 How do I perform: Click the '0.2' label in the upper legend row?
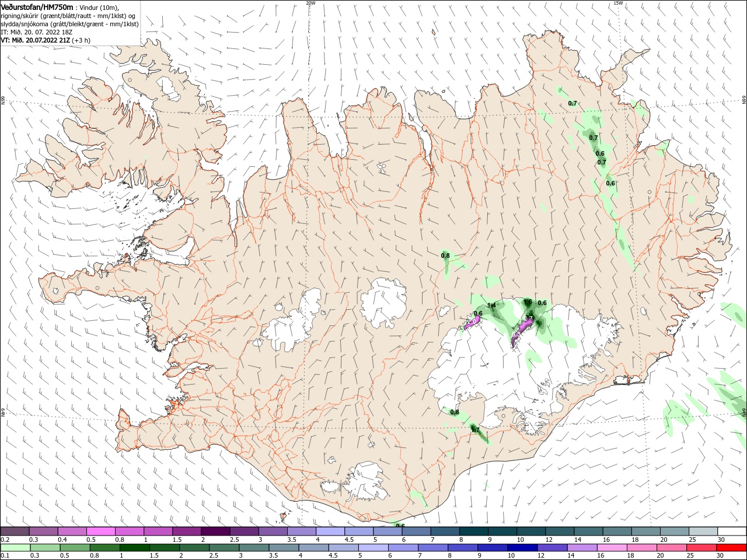click(5, 540)
